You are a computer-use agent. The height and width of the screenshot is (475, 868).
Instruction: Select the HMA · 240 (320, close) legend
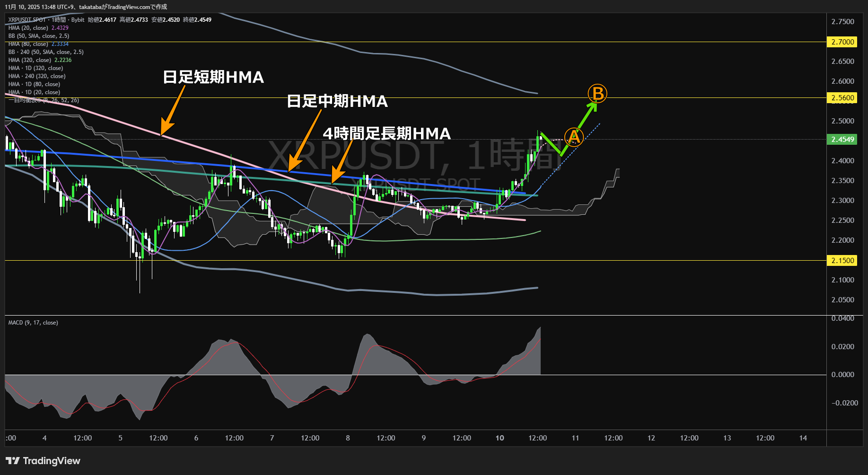[x=37, y=76]
